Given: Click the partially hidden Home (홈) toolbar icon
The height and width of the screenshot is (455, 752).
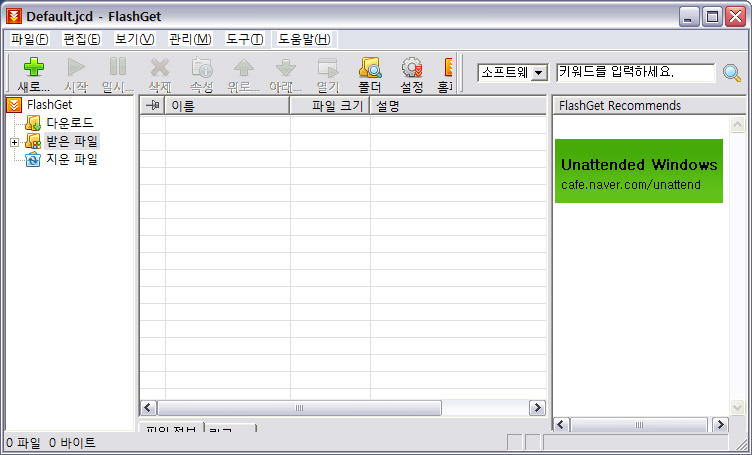Looking at the screenshot, I should click(x=448, y=67).
